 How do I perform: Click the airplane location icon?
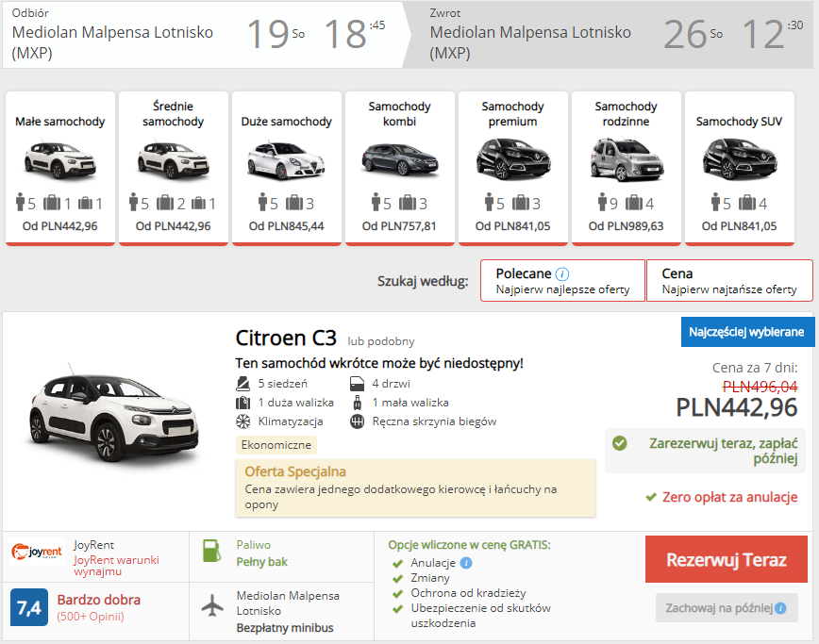click(212, 606)
